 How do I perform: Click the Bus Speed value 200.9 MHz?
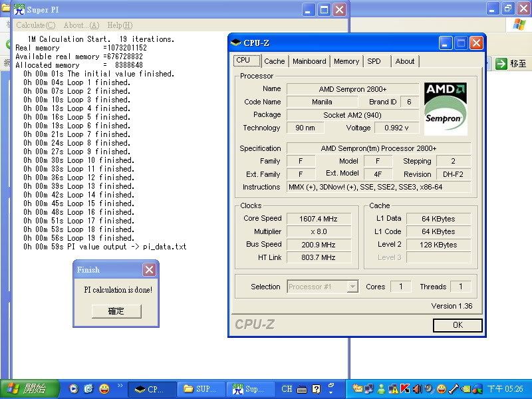[x=319, y=245]
